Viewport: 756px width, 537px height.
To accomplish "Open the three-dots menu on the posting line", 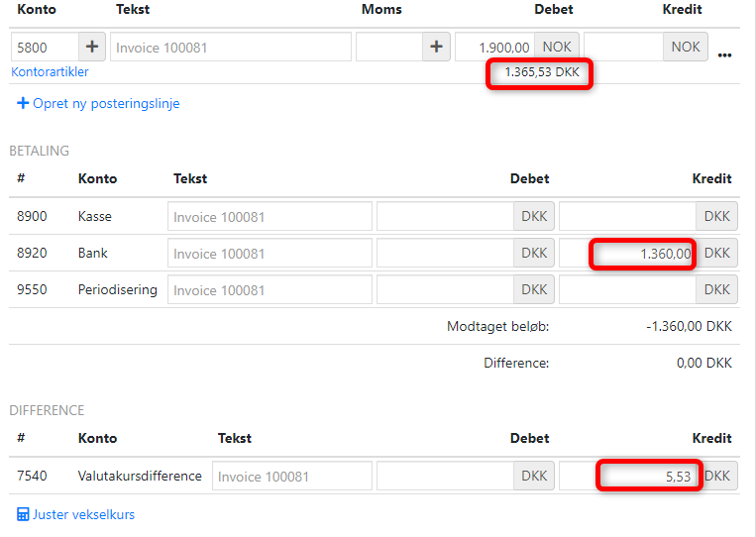I will tap(725, 53).
